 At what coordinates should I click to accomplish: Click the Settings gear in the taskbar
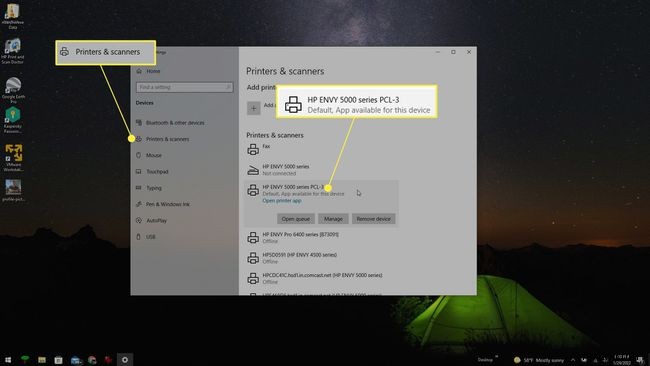(x=125, y=360)
